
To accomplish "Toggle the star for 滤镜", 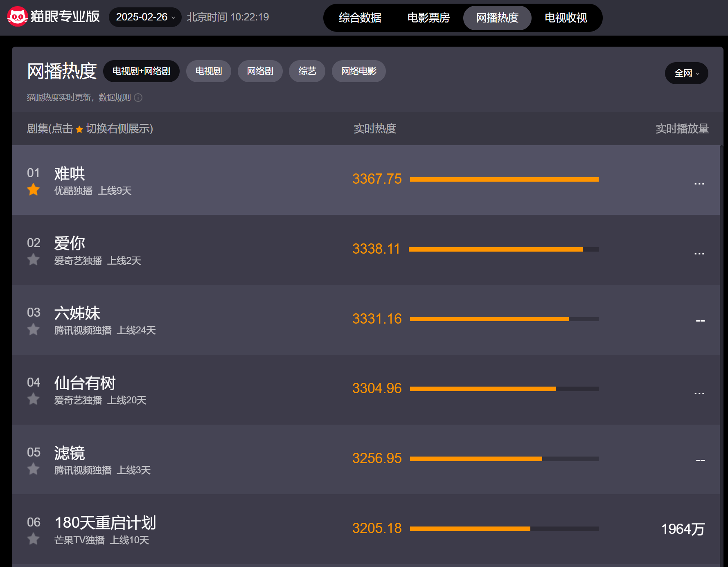I will point(34,469).
